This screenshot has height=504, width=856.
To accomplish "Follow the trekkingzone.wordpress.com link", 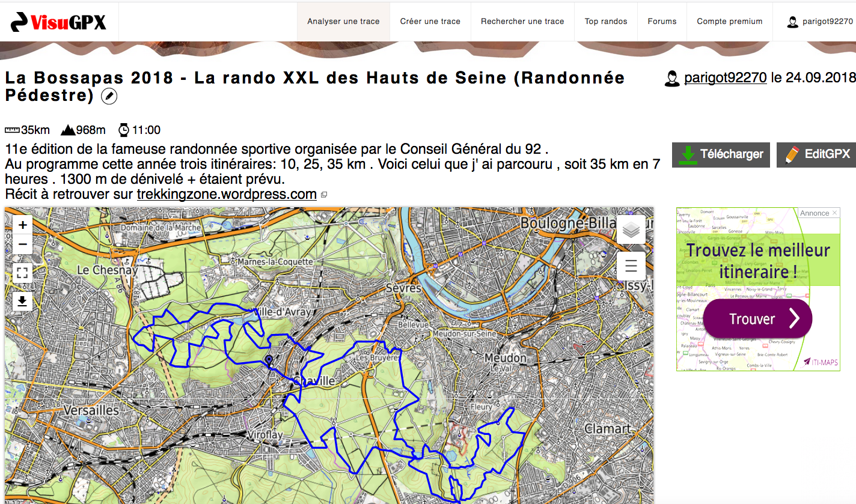I will click(x=227, y=194).
